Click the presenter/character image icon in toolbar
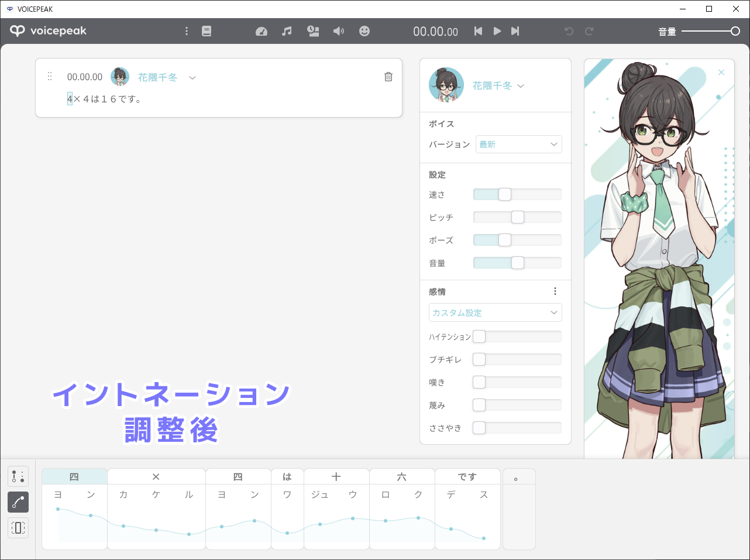 pos(314,31)
